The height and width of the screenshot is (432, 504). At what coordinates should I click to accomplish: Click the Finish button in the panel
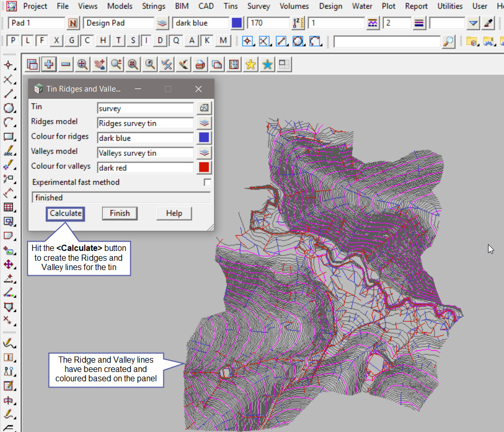[119, 213]
